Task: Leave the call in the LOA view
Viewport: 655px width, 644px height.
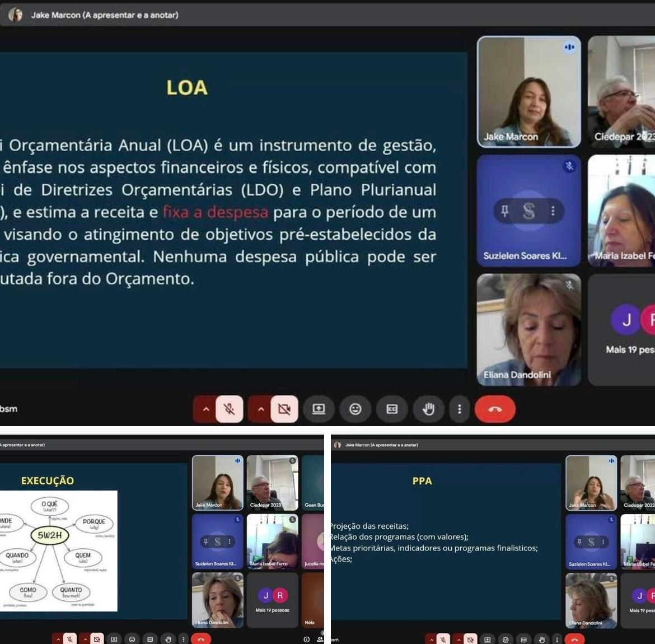Action: point(495,409)
